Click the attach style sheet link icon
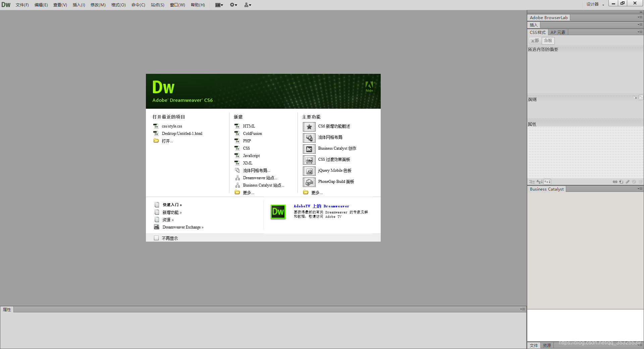Screen dimensions: 644x349 coord(615,182)
